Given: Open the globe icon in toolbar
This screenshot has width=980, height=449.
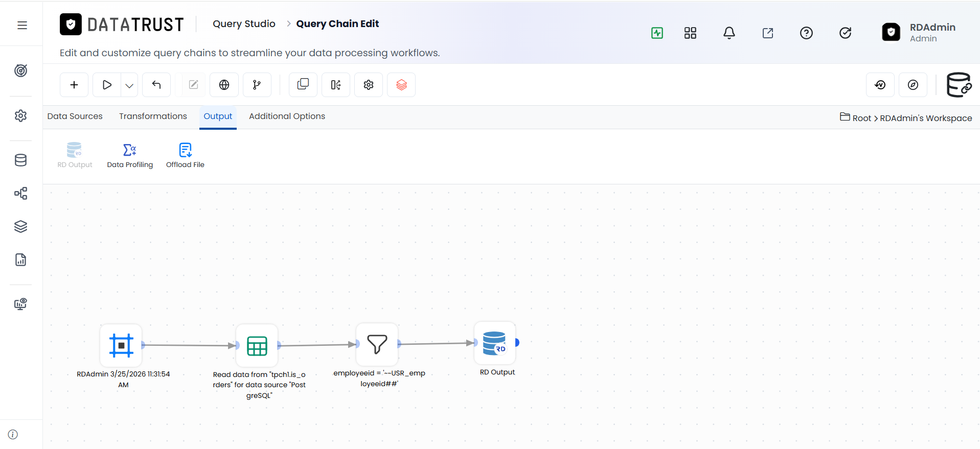Looking at the screenshot, I should click(x=224, y=85).
